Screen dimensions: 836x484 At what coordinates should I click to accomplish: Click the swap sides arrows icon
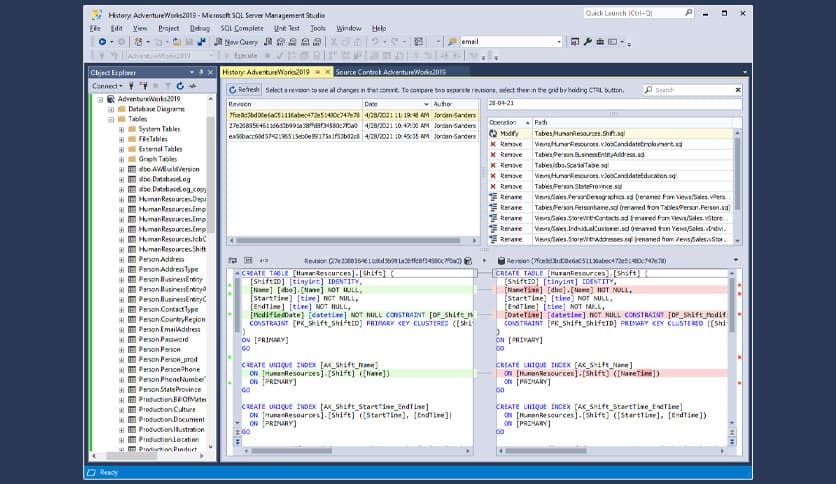tap(264, 261)
